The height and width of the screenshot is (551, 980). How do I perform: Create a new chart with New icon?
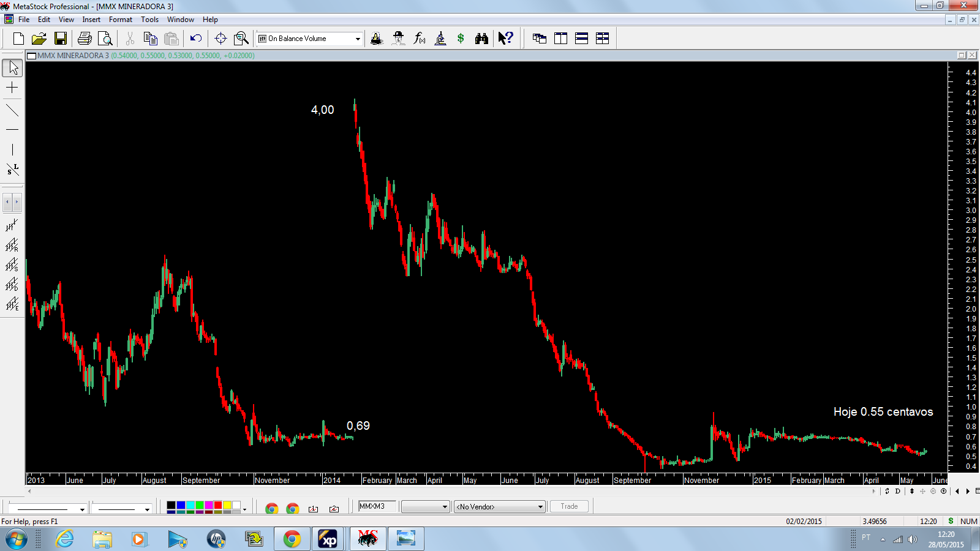point(18,39)
